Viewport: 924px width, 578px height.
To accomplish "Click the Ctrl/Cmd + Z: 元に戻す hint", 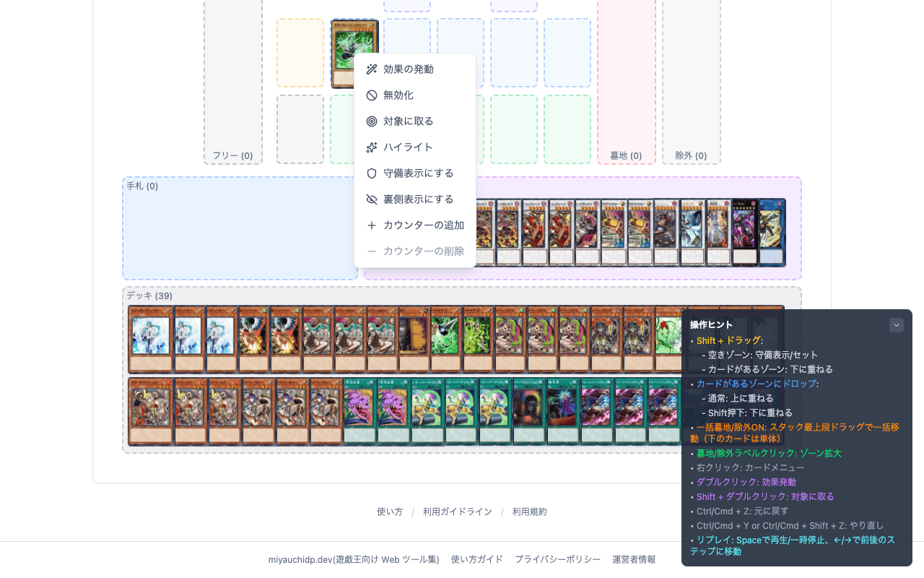I will (x=743, y=511).
